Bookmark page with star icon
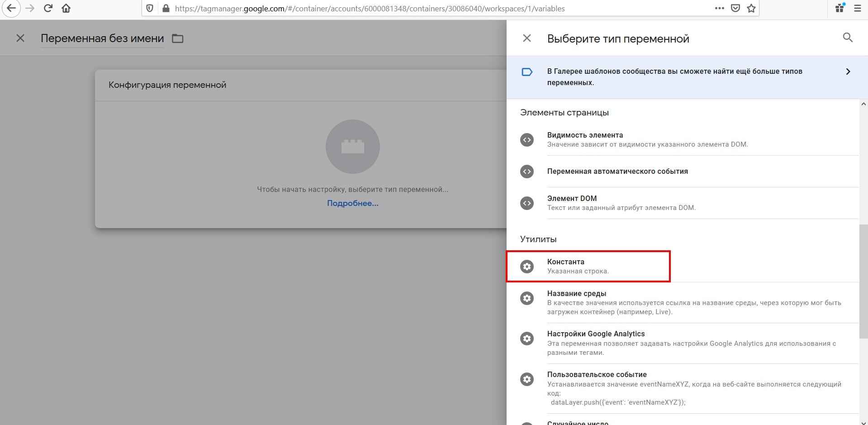Screen dimensions: 868x425 (751, 9)
